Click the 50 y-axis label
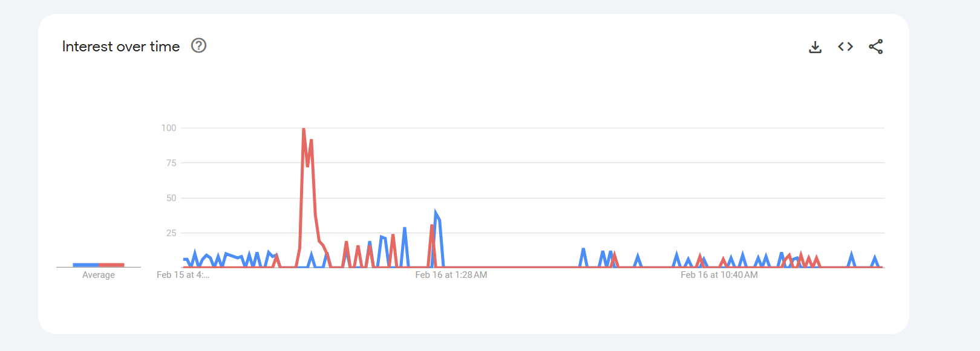The width and height of the screenshot is (980, 351). tap(171, 198)
